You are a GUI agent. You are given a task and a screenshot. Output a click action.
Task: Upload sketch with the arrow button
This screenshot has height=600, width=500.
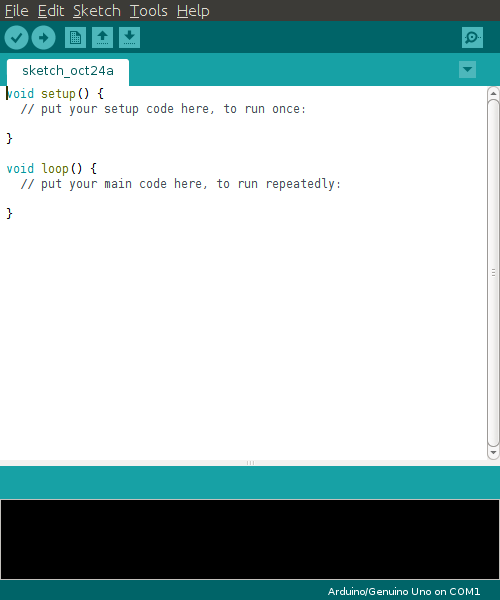pos(43,38)
